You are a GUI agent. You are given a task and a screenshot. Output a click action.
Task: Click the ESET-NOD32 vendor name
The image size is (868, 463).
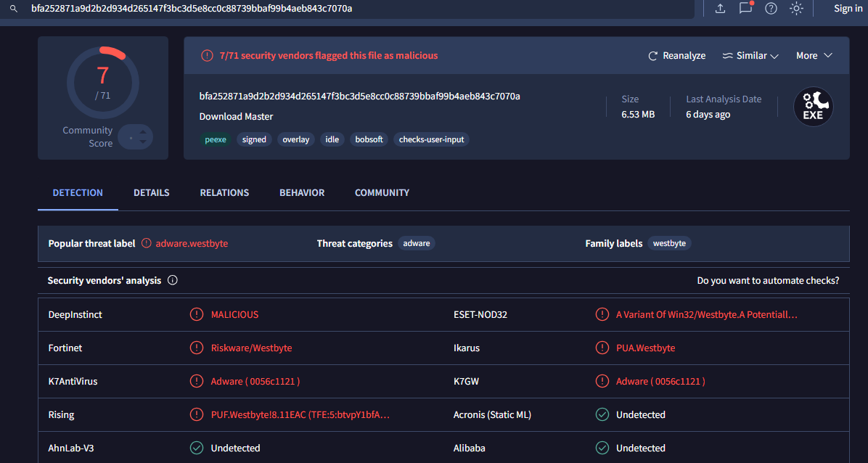pyautogui.click(x=480, y=314)
